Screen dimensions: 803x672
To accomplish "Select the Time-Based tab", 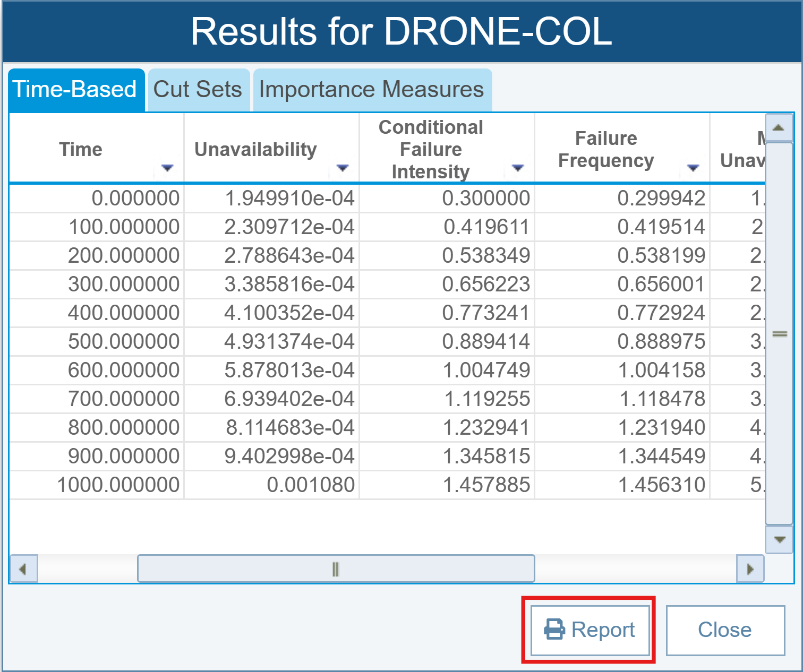I will pyautogui.click(x=75, y=90).
